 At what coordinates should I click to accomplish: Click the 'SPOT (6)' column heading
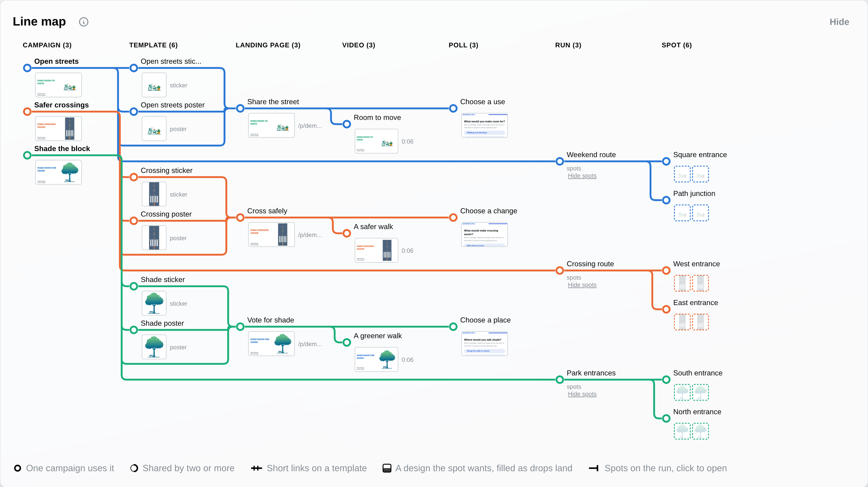[676, 45]
